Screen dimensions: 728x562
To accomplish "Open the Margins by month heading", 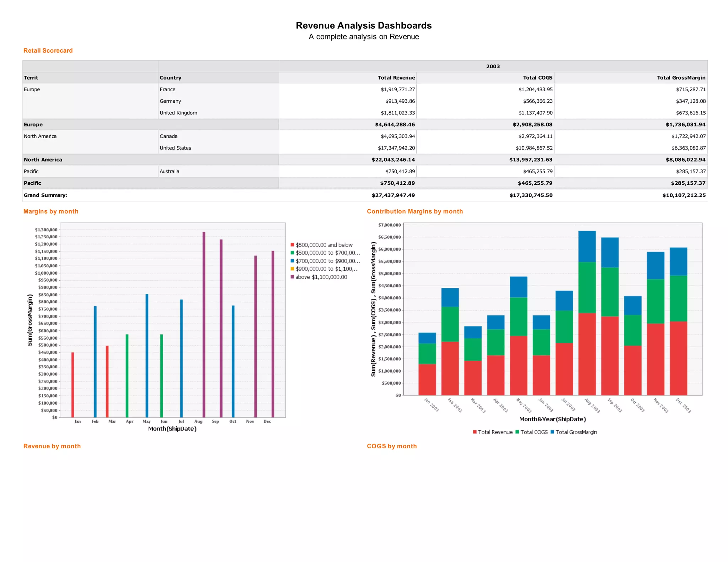I will pyautogui.click(x=51, y=211).
